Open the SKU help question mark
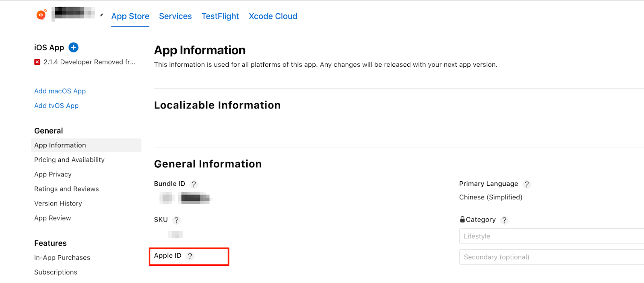644x283 pixels. [x=176, y=220]
